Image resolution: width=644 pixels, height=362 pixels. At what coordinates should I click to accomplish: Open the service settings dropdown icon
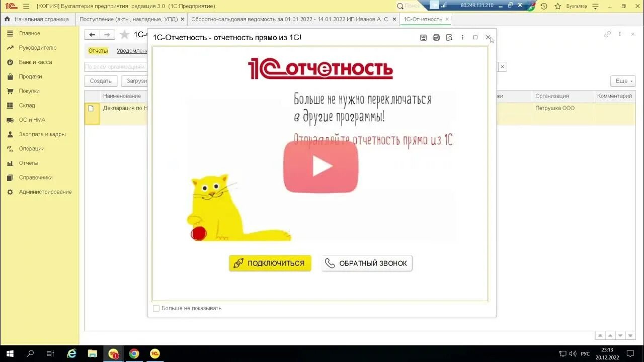(596, 6)
